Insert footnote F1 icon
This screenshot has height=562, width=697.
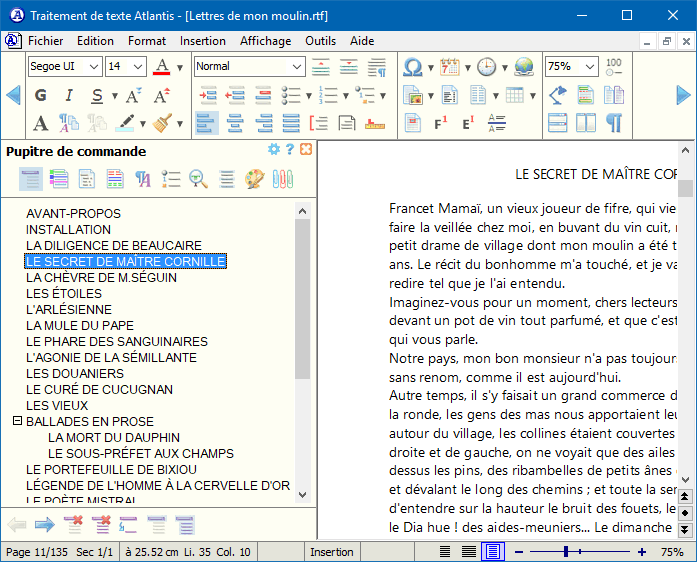point(441,123)
